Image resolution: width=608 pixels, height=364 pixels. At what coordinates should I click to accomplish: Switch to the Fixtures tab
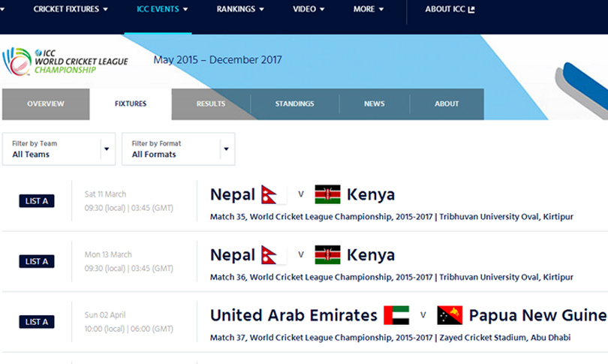pyautogui.click(x=131, y=104)
